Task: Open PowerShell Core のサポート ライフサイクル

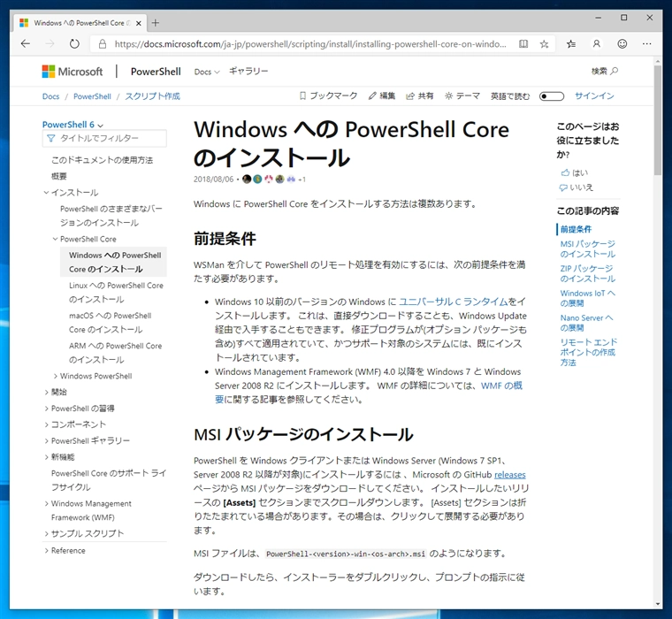Action: click(109, 480)
